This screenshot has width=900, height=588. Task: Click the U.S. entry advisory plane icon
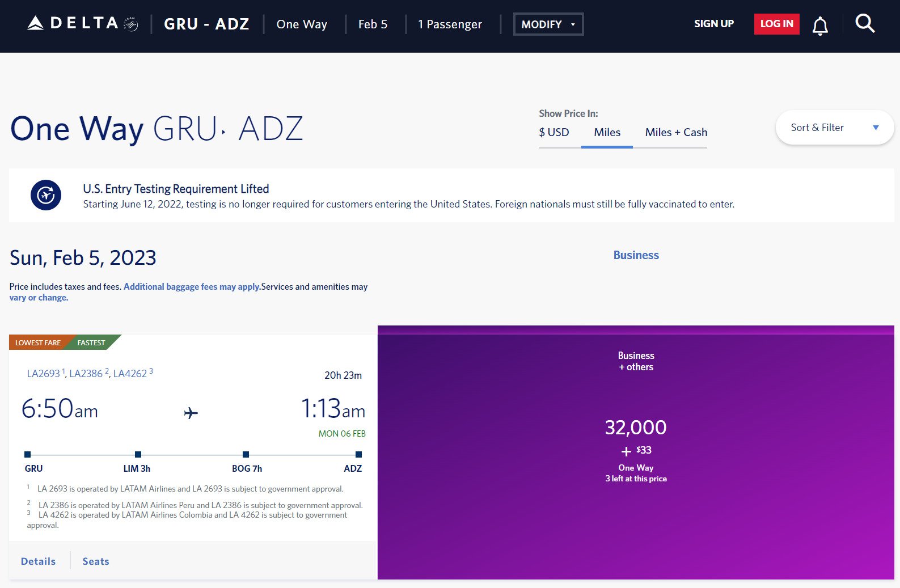(46, 195)
